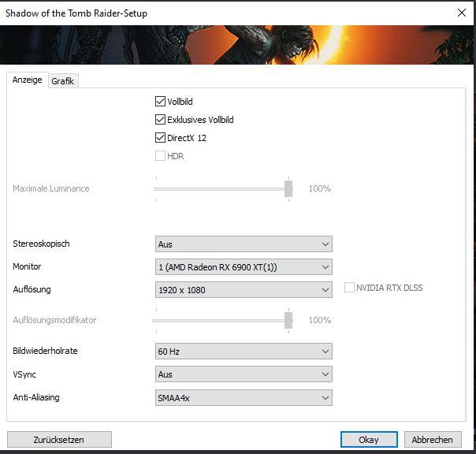Close the Shadow of the Tomb Raider-Setup window

tap(462, 13)
